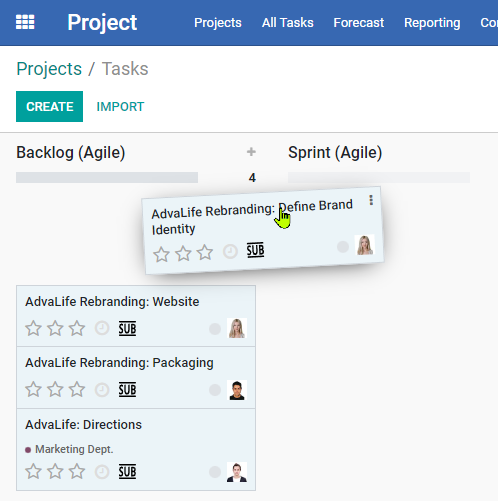This screenshot has width=498, height=501.
Task: Toggle third priority star on Packaging task
Action: click(x=77, y=389)
